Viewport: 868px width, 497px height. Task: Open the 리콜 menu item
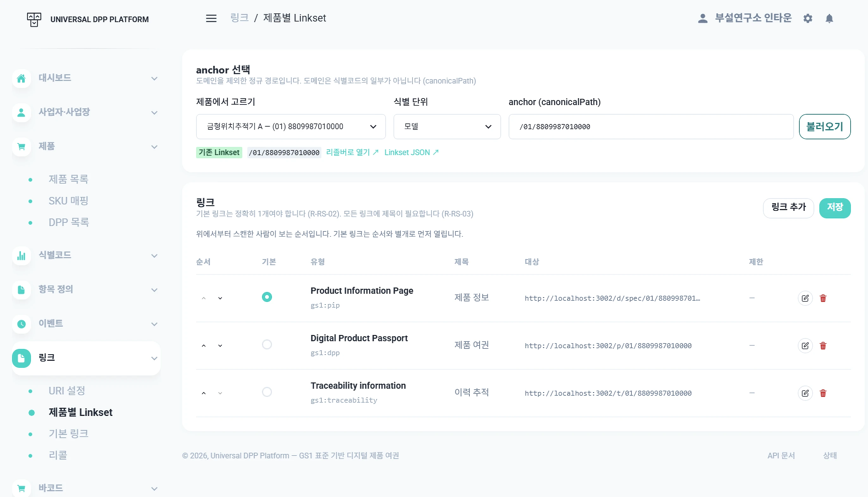tap(58, 455)
